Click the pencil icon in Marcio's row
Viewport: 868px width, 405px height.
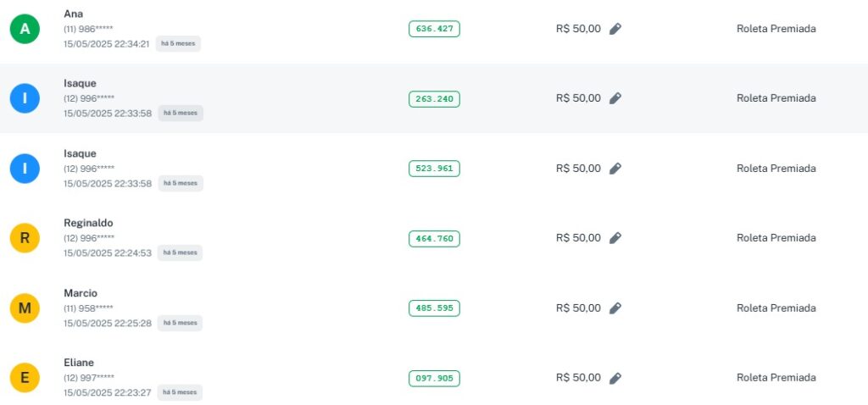click(615, 308)
